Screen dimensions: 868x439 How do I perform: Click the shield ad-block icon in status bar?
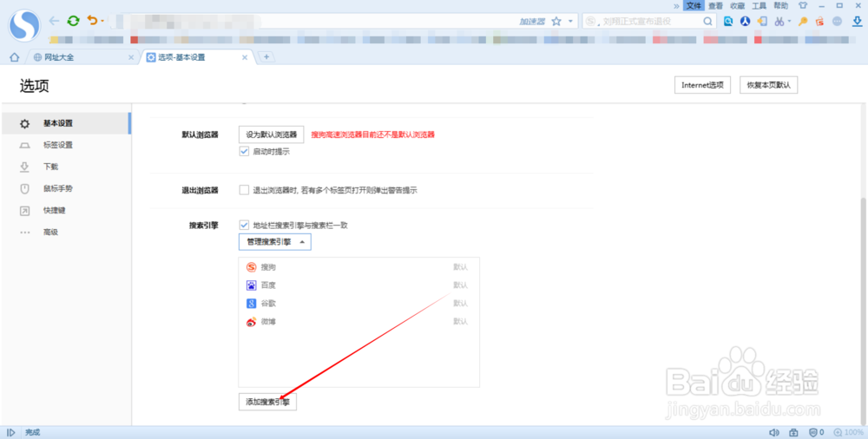tap(813, 432)
